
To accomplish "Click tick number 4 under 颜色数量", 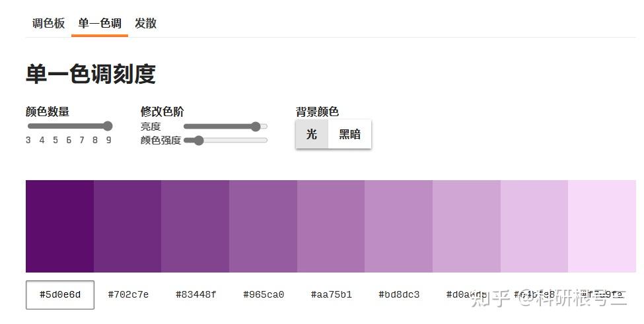I will 42,140.
